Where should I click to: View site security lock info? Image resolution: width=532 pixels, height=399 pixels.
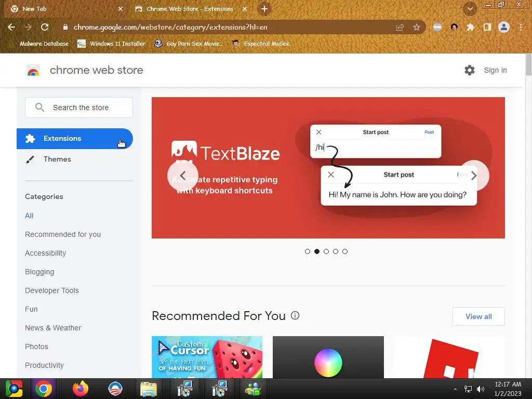coord(65,27)
